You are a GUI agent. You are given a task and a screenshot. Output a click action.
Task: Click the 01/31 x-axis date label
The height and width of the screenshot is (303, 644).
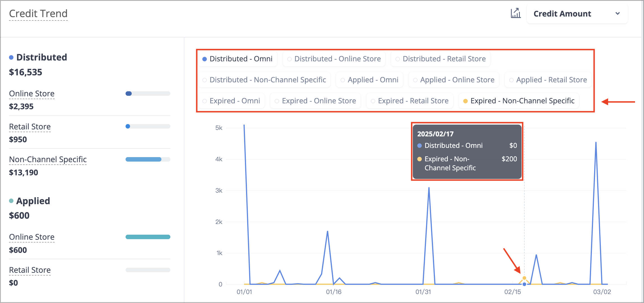click(x=423, y=292)
